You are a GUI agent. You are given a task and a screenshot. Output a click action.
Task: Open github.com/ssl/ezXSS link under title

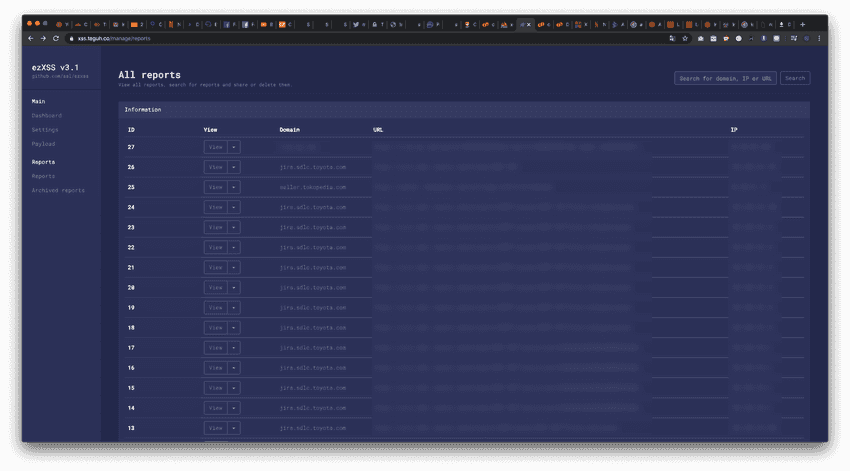click(60, 76)
